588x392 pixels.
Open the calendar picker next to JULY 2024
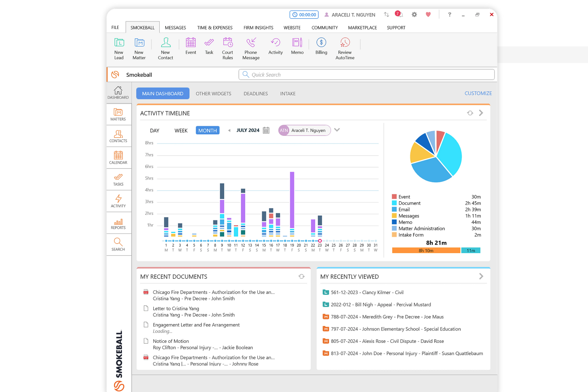(x=266, y=130)
